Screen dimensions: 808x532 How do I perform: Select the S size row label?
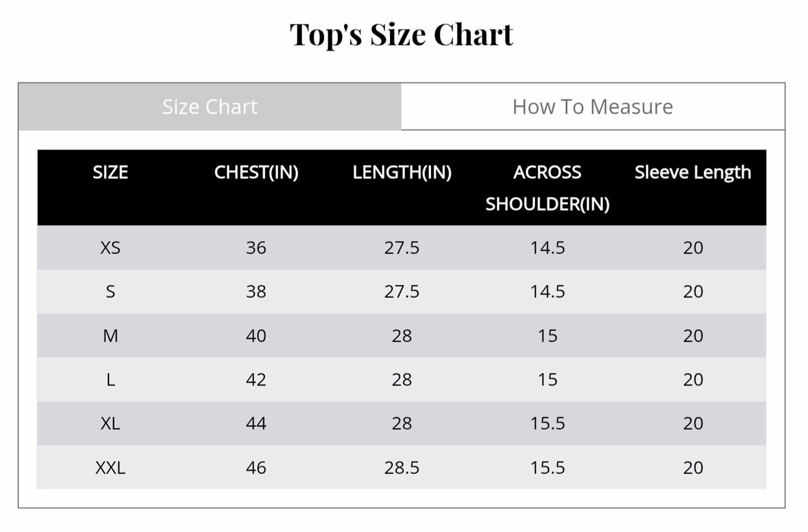[x=110, y=292]
